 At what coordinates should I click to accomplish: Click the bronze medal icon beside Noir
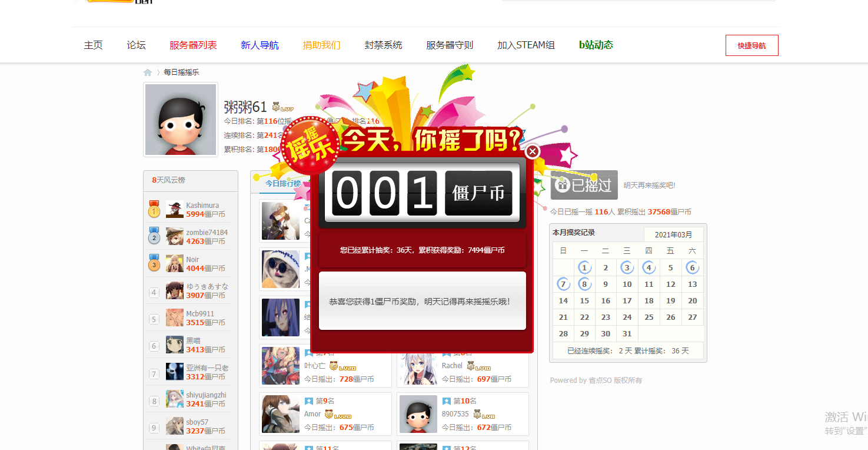[154, 263]
